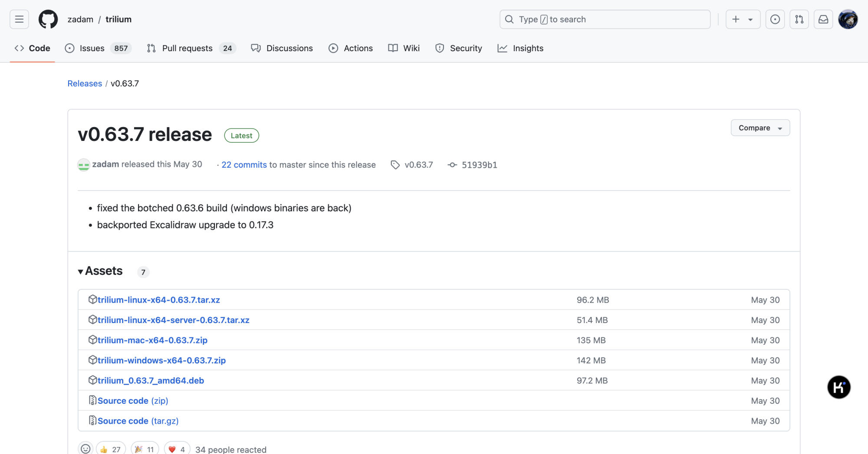Click the tag icon beside v0.63.7
Viewport: 868px width, 454px height.
pos(395,165)
